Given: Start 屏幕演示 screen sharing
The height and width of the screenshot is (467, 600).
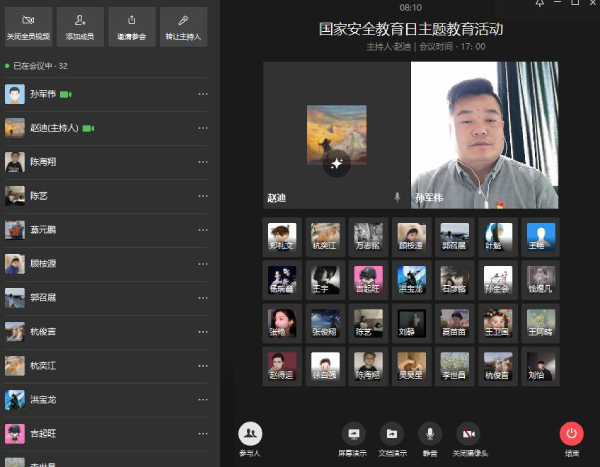Looking at the screenshot, I should pos(352,438).
